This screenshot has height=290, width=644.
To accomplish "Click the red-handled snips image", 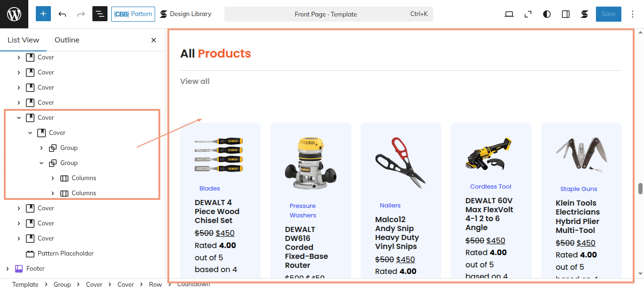I will (x=401, y=163).
